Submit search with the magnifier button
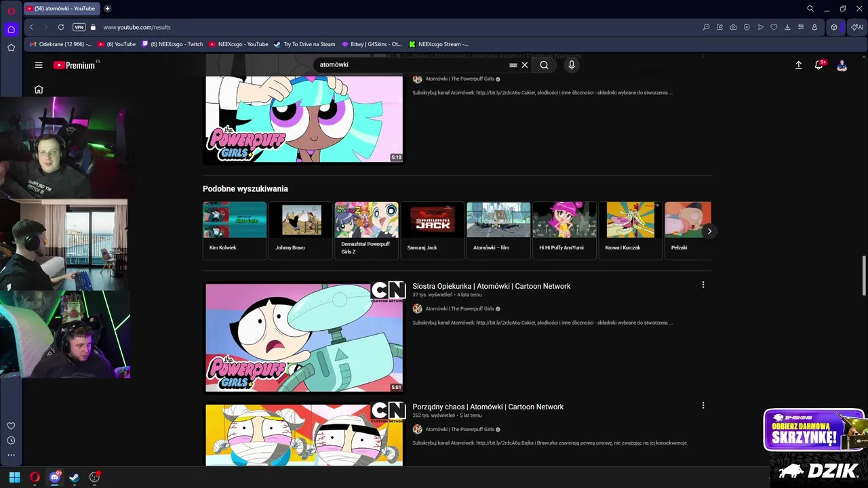This screenshot has width=868, height=488. point(544,65)
